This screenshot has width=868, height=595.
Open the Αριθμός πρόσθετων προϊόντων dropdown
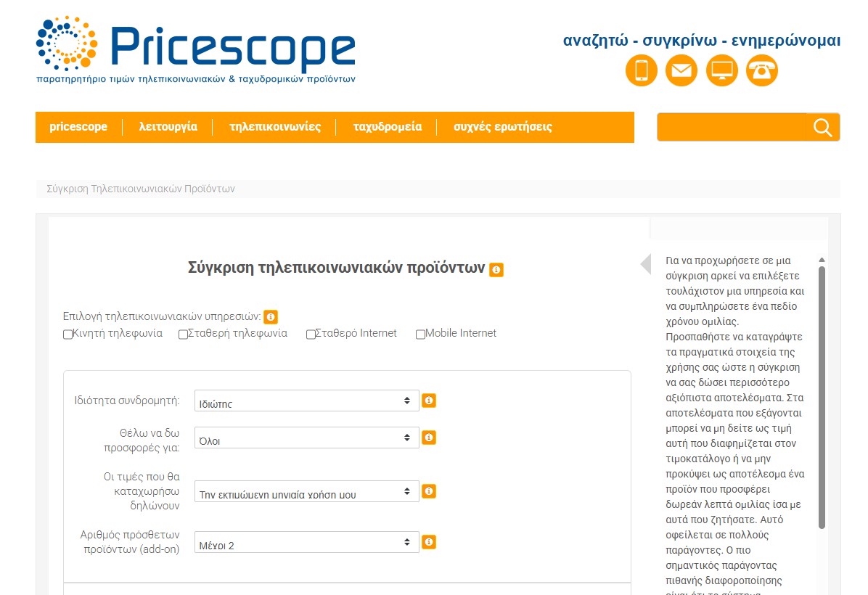click(x=306, y=543)
